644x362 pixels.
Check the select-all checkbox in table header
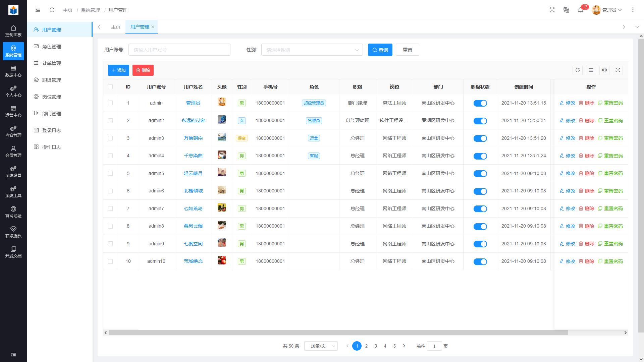(x=110, y=86)
